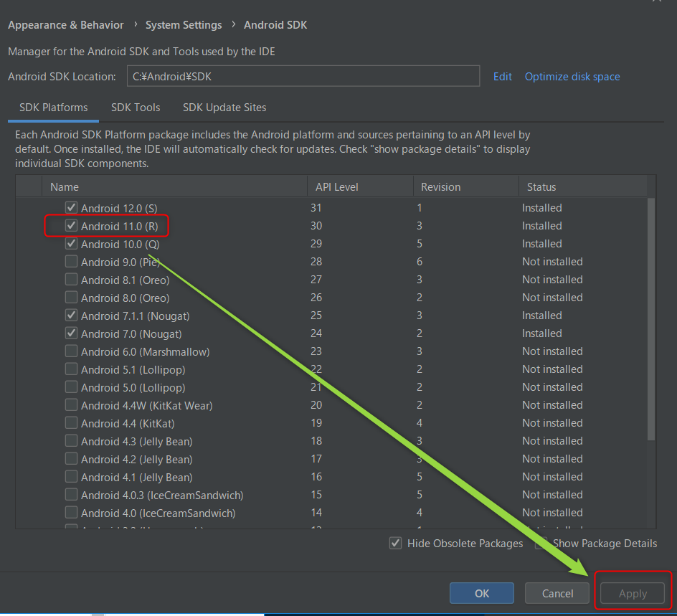The width and height of the screenshot is (677, 616).
Task: Uncheck the Android 7.0 (Nougat) checkbox
Action: point(71,333)
